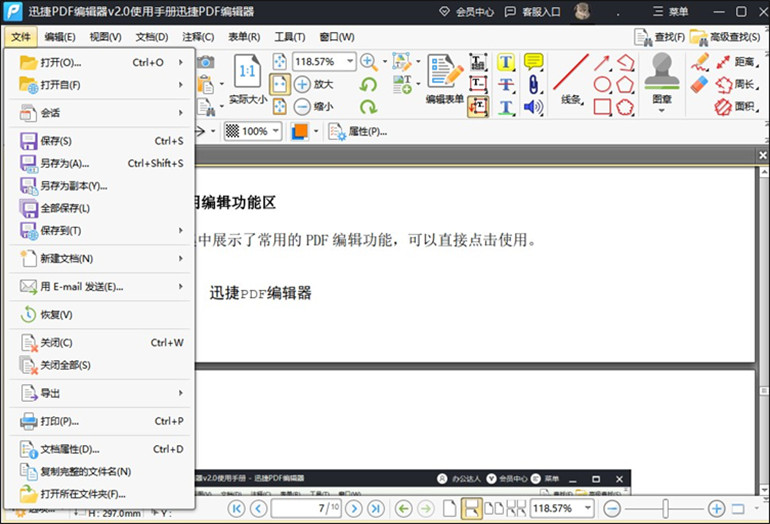Choose Print (打印) in File menu

tap(101, 421)
